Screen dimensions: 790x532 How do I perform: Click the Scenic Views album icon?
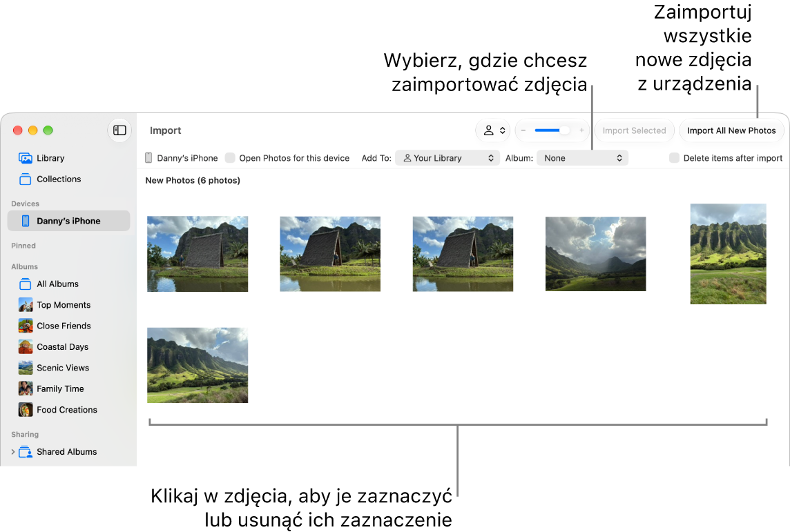[26, 368]
